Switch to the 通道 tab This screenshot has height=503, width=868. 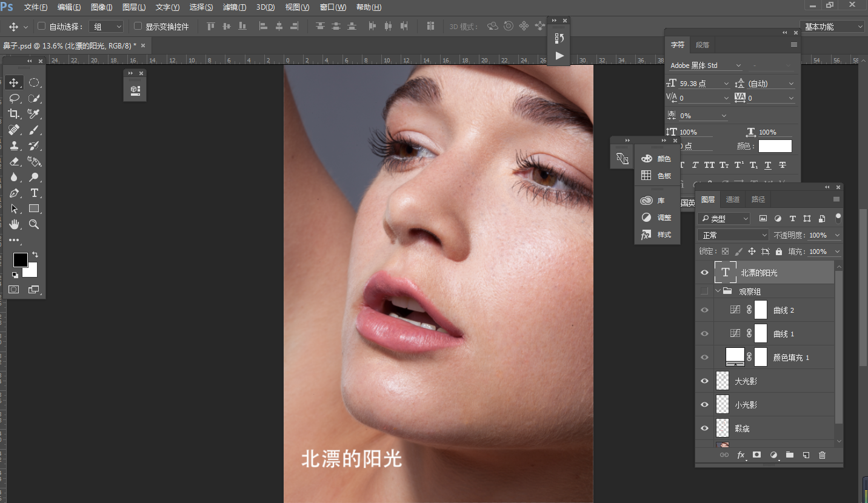(x=733, y=199)
